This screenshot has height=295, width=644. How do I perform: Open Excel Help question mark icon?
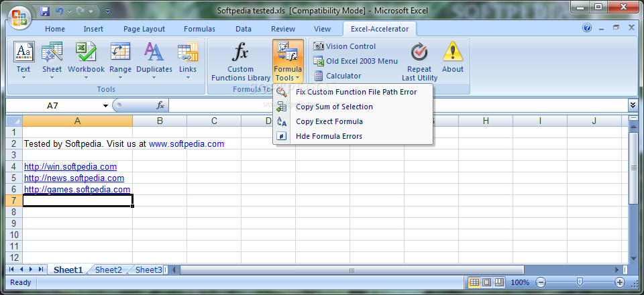tap(588, 28)
